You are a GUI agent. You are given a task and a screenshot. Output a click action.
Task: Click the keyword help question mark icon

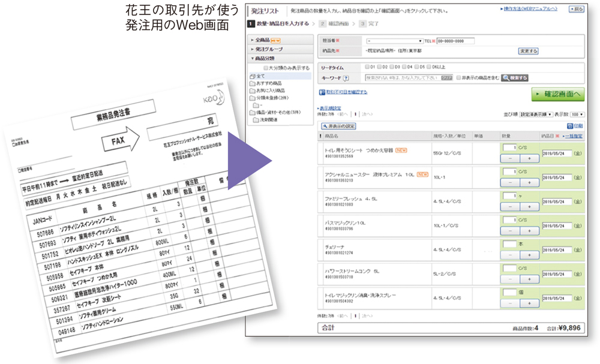[346, 78]
